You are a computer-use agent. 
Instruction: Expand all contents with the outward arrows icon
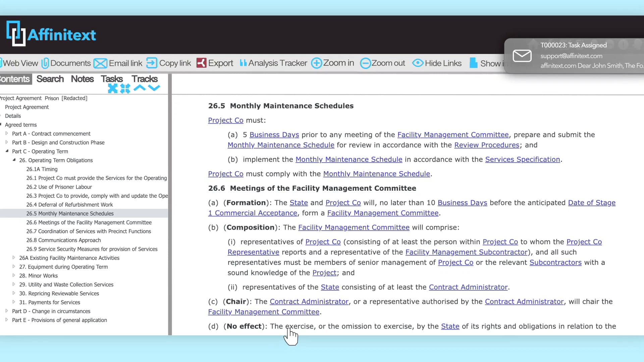pos(113,88)
